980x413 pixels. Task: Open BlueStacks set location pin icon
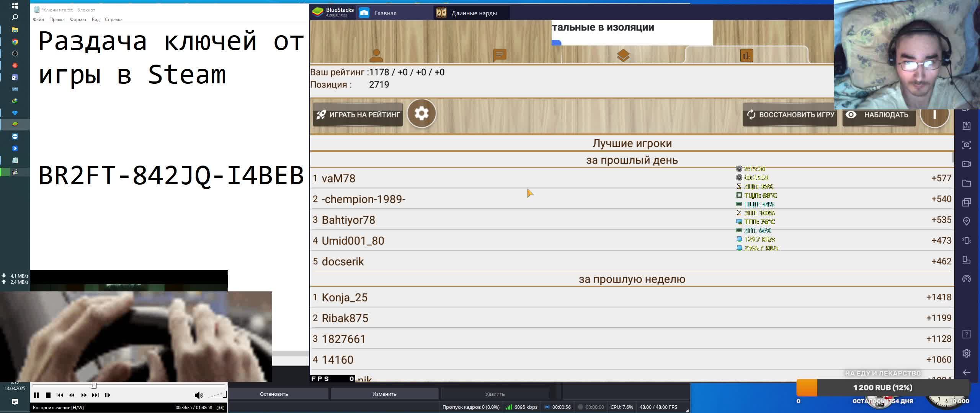(967, 221)
